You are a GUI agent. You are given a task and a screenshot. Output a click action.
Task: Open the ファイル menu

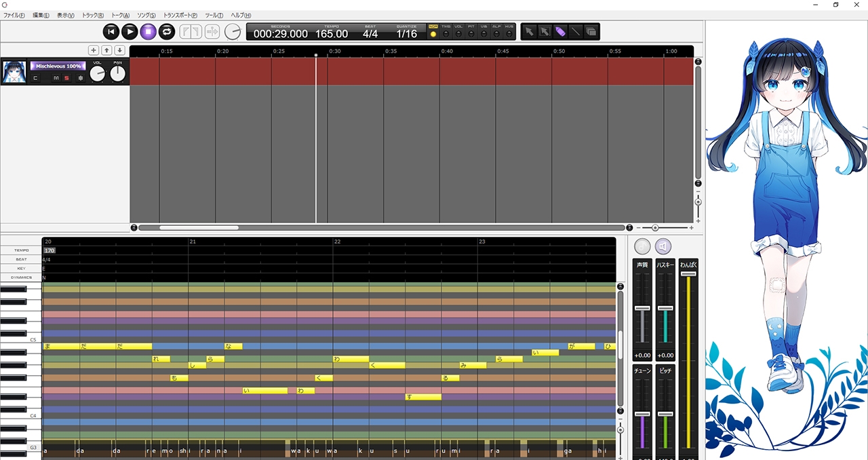point(14,15)
